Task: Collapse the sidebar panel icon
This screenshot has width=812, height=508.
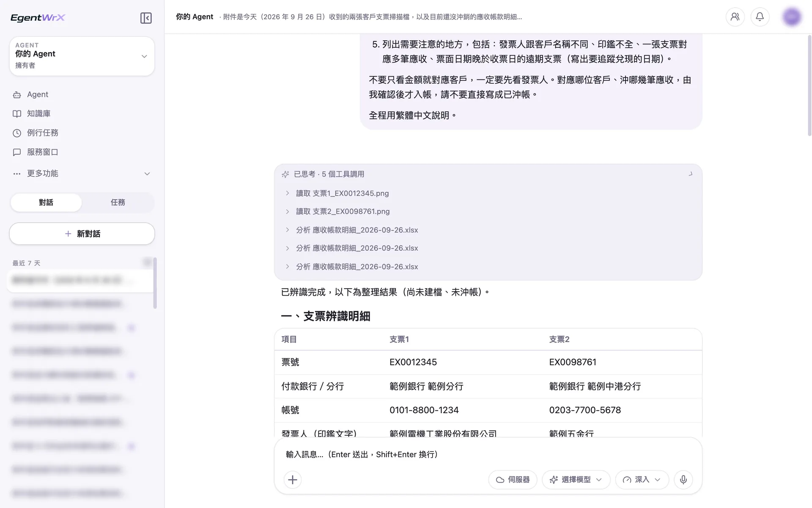Action: (x=146, y=18)
